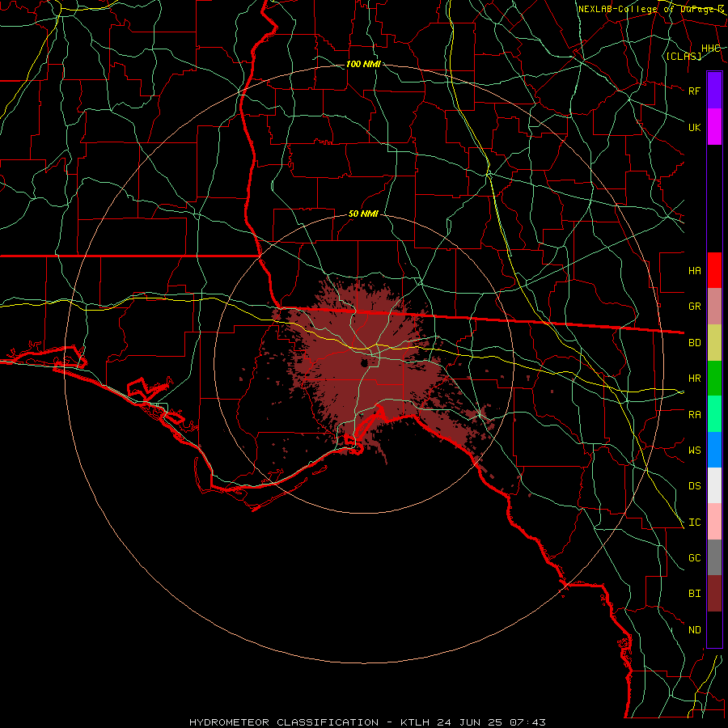The width and height of the screenshot is (728, 728).
Task: Click the RA legend label
Action: pyautogui.click(x=694, y=415)
